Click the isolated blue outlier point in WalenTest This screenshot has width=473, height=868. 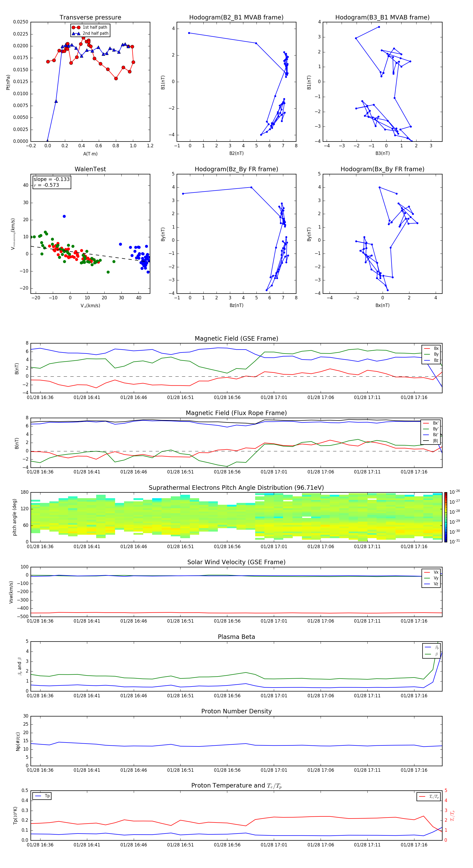click(64, 216)
